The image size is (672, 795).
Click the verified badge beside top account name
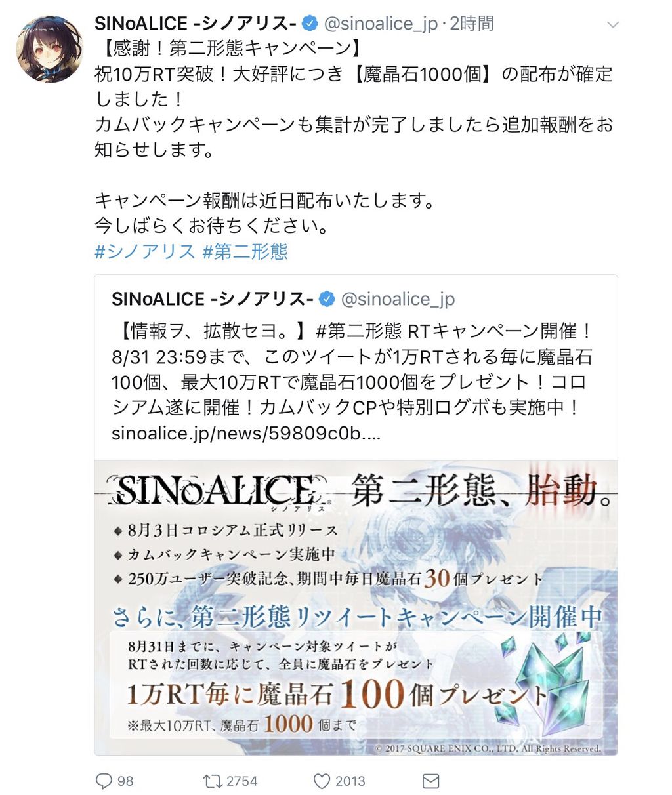[310, 24]
